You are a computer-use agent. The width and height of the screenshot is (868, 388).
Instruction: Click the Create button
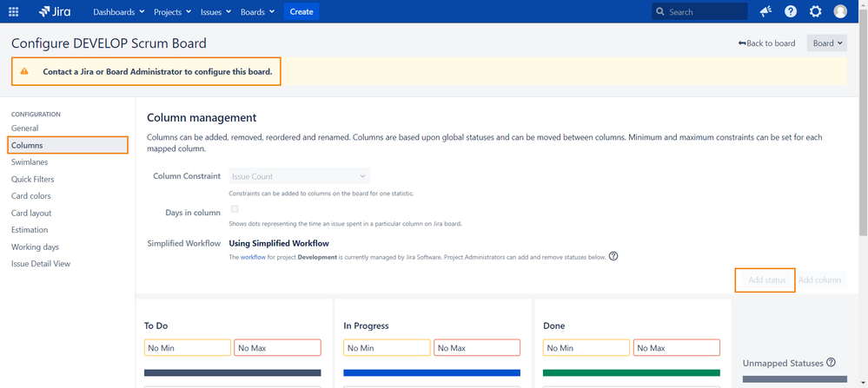pos(301,11)
